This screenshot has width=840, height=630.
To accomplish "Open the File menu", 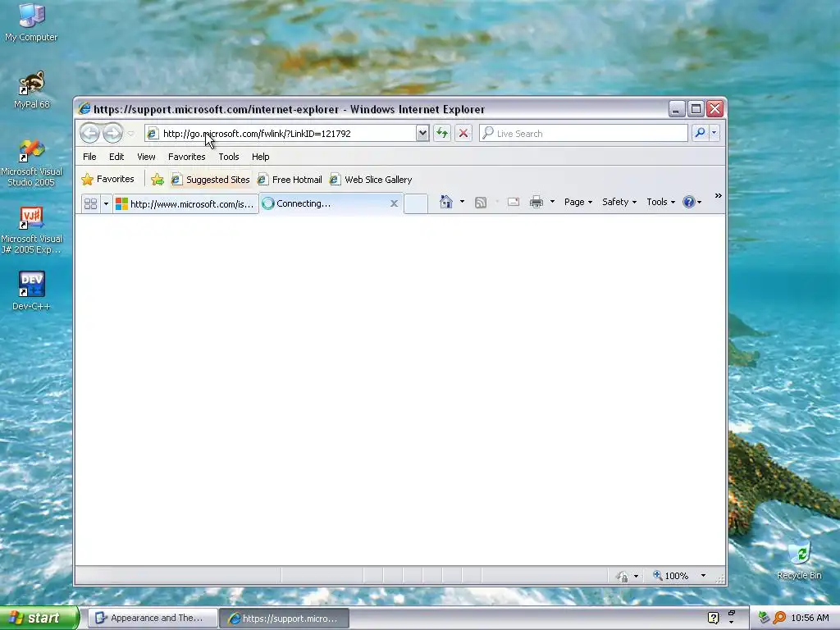I will (x=89, y=157).
